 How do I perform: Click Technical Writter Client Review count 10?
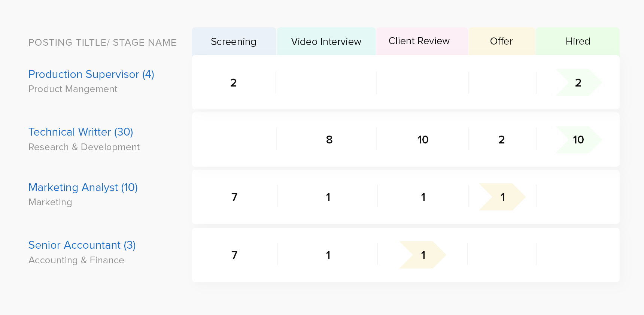coord(423,140)
